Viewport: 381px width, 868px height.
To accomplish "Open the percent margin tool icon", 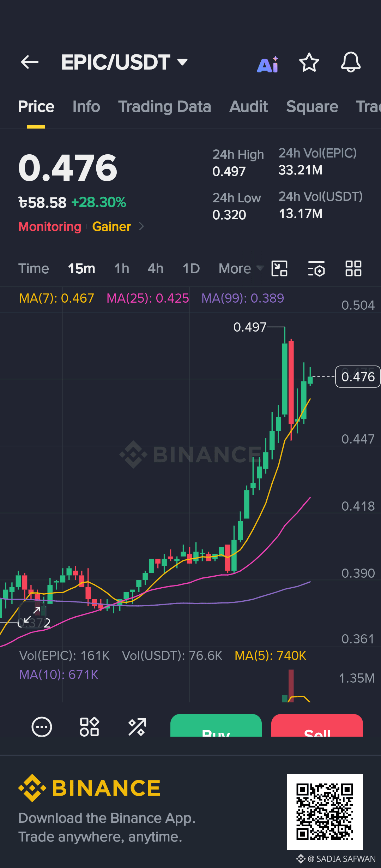I will pyautogui.click(x=137, y=727).
